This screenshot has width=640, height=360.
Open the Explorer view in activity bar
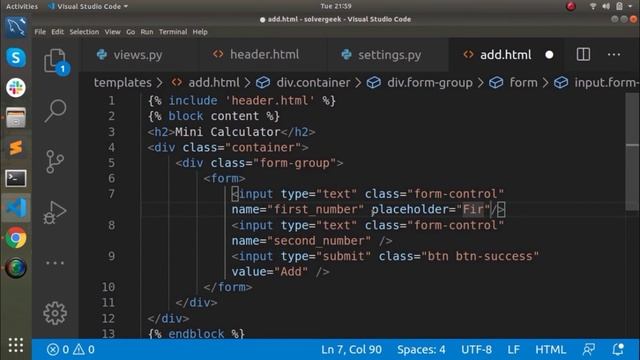(55, 61)
